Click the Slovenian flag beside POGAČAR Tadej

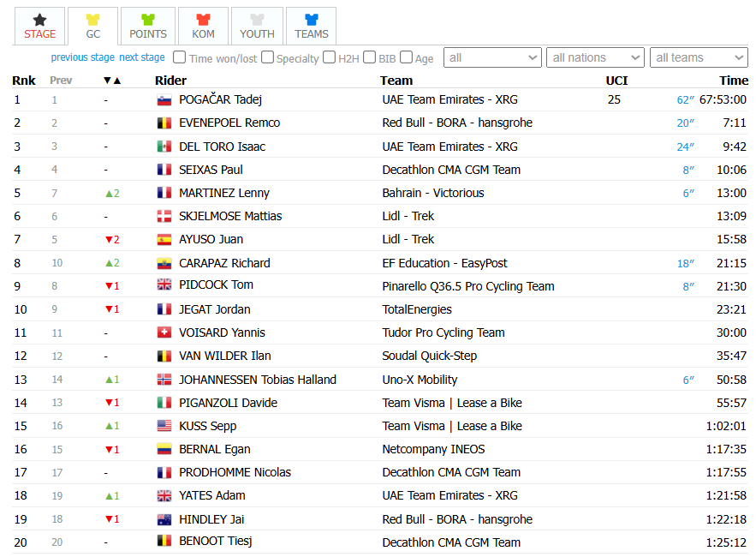[x=164, y=100]
